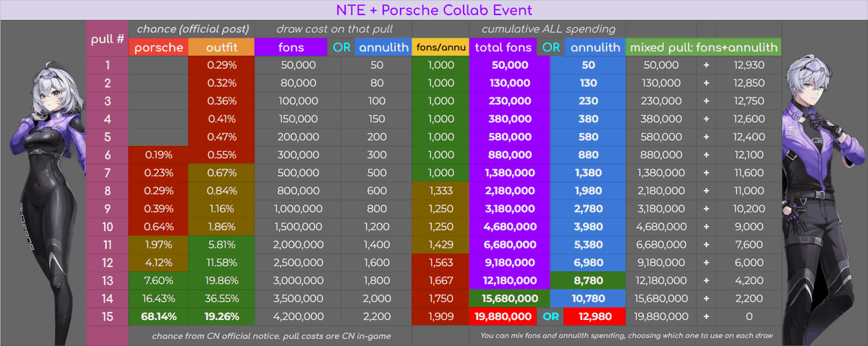Click the 0.29% outfit chance on pull 1

(x=221, y=64)
